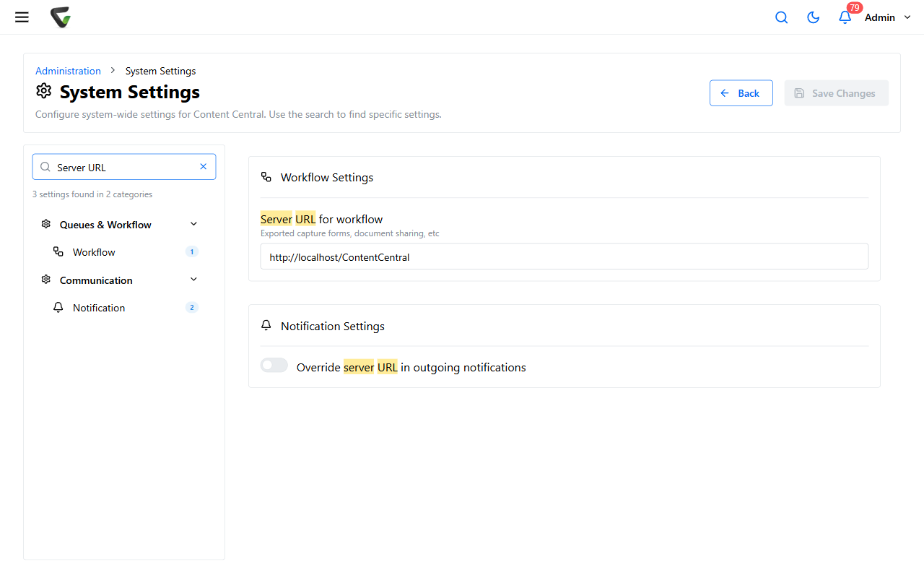Select the Workflow settings item
Screen dimensions: 924x578
119,252
